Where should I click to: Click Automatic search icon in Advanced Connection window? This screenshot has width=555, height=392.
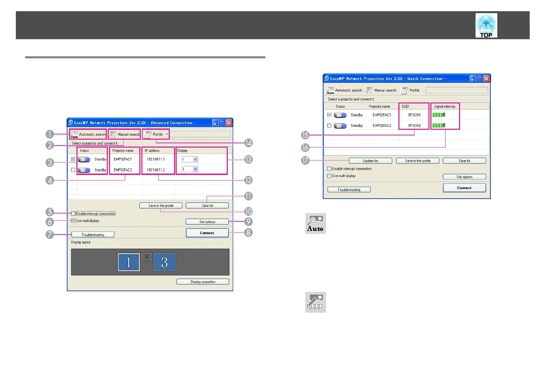click(x=74, y=134)
